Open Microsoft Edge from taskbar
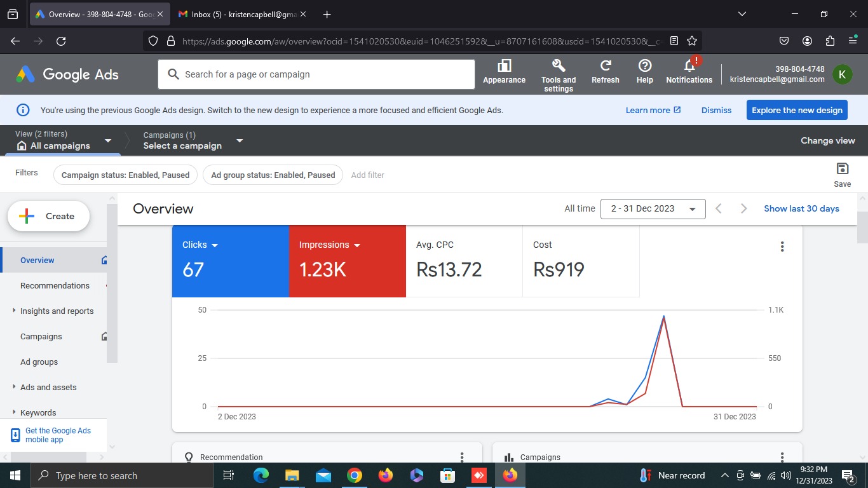 pyautogui.click(x=261, y=475)
